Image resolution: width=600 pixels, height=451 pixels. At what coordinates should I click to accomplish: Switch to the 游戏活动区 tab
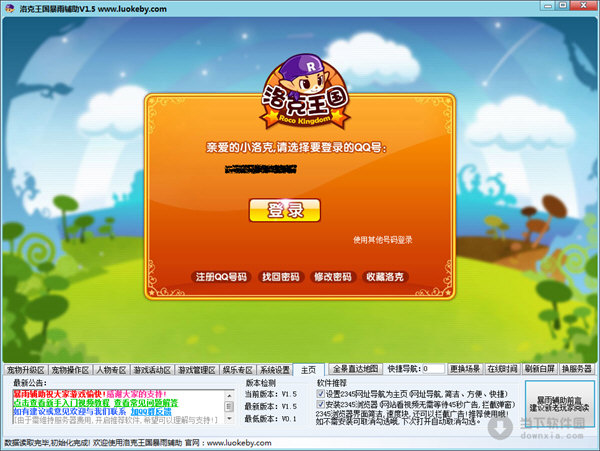click(x=152, y=370)
